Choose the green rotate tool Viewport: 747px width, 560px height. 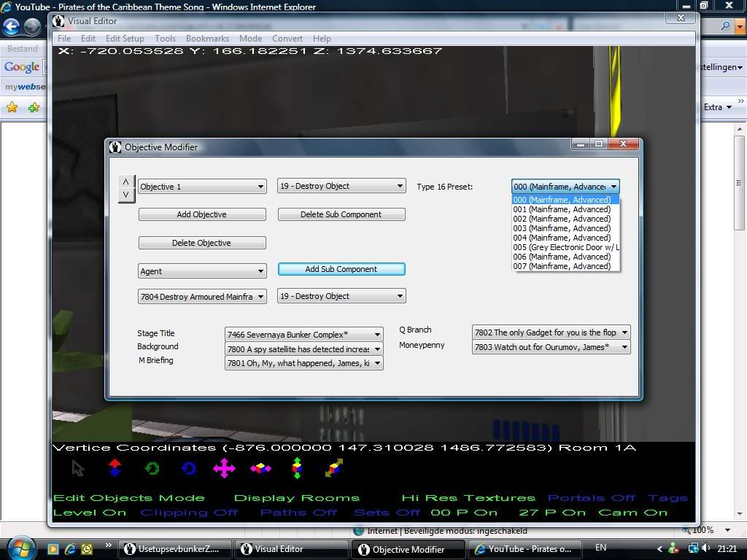(152, 469)
